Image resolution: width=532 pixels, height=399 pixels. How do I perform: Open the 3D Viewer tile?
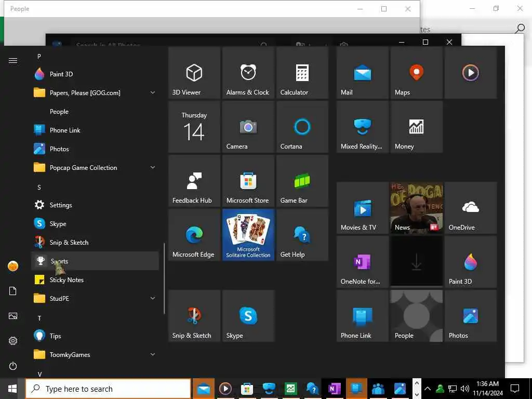[194, 73]
